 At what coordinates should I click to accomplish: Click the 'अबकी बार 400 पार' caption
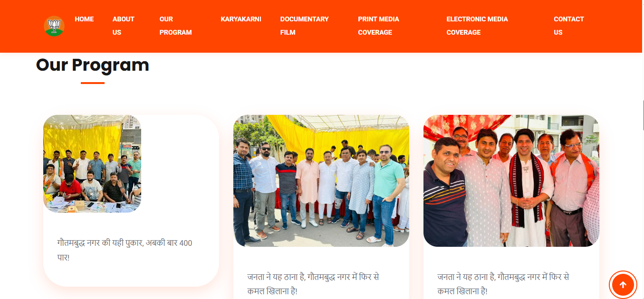coord(125,250)
